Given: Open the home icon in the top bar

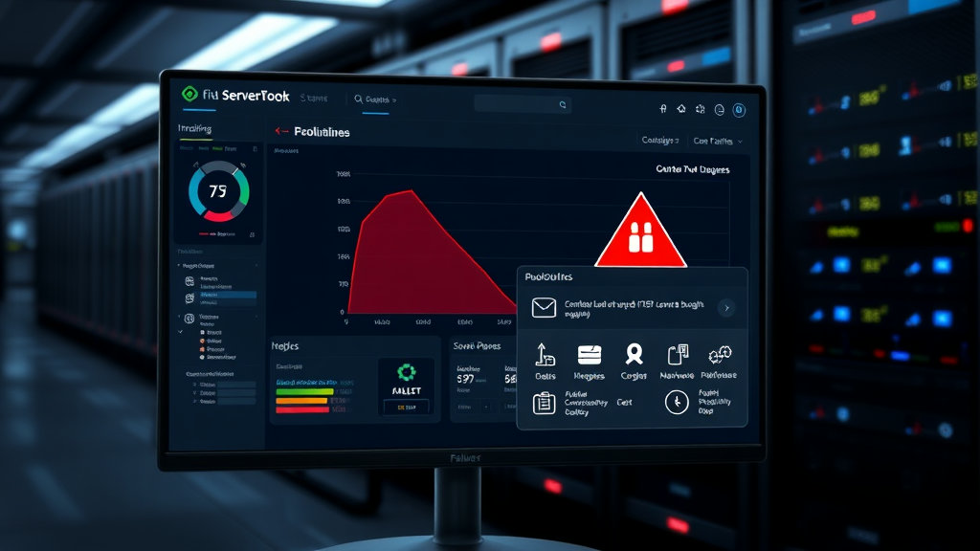Looking at the screenshot, I should click(x=681, y=109).
